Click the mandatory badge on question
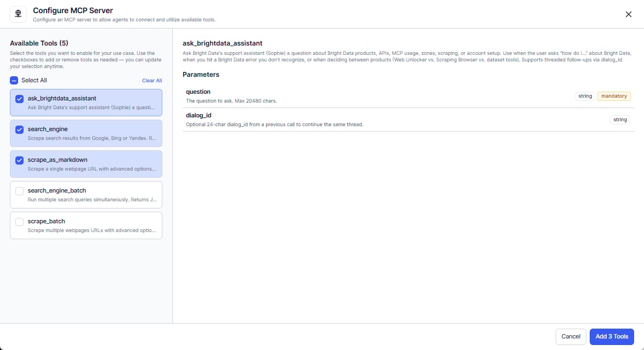Image resolution: width=644 pixels, height=350 pixels. [614, 96]
